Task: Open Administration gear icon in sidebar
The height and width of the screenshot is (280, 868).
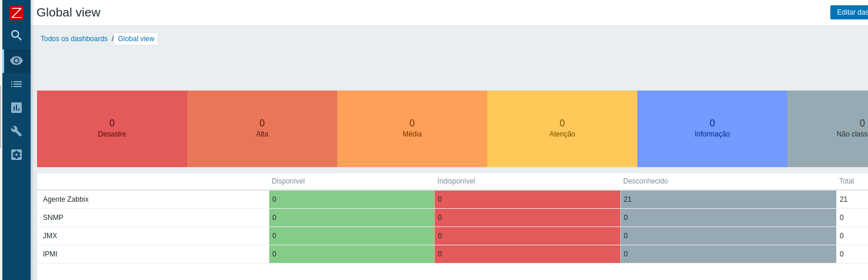Action: coord(16,155)
